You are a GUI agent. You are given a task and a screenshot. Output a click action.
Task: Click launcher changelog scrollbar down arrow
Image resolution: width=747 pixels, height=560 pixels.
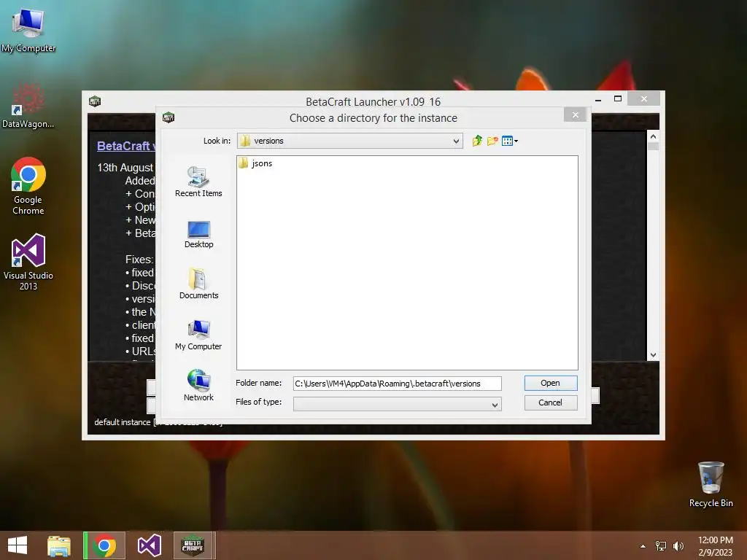point(653,355)
